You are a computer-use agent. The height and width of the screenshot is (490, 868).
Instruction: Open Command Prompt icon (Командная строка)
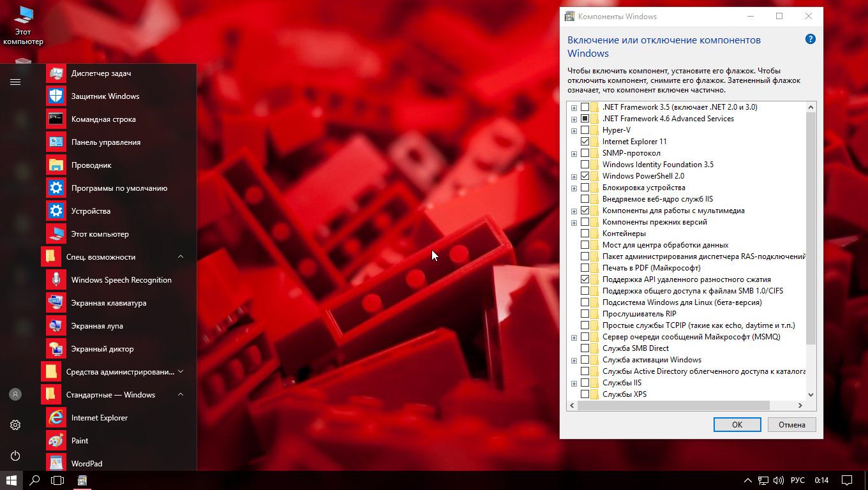(56, 119)
